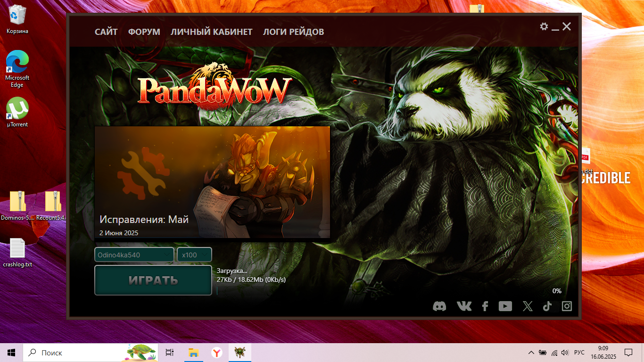Open ЛИЧНЫЙ КАБИНЕТ menu item

pyautogui.click(x=212, y=32)
